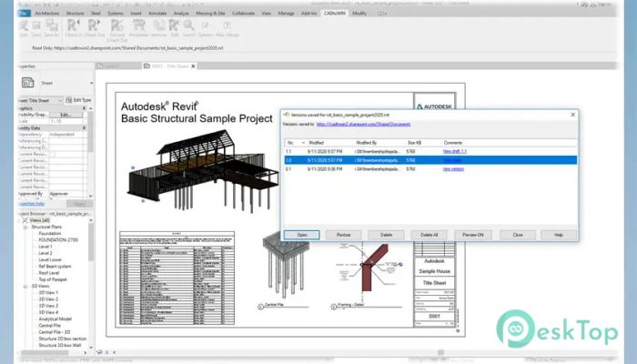Collapse the Identity Data properties group
This screenshot has width=637, height=364.
pos(84,127)
